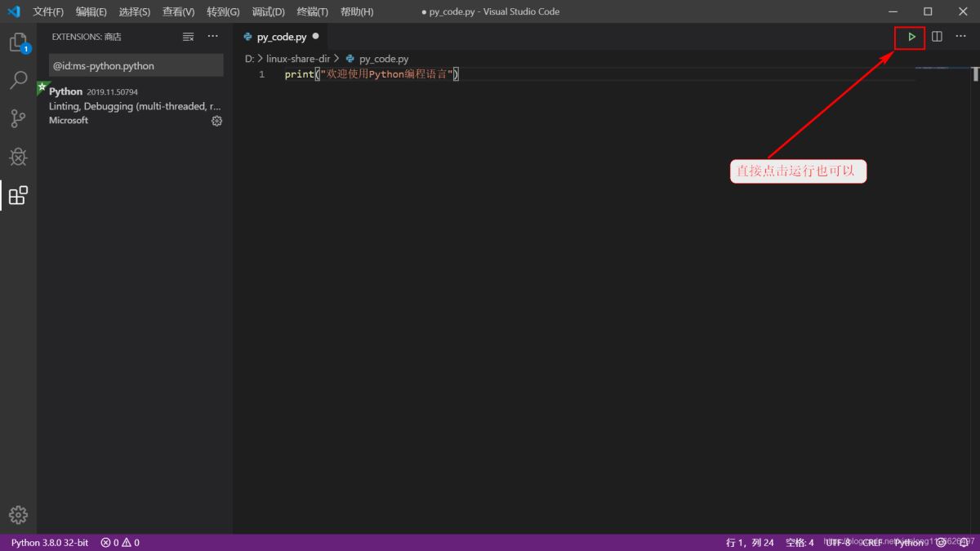Viewport: 980px width, 551px height.
Task: Toggle the Extensions view in the Activity Bar
Action: pyautogui.click(x=18, y=195)
